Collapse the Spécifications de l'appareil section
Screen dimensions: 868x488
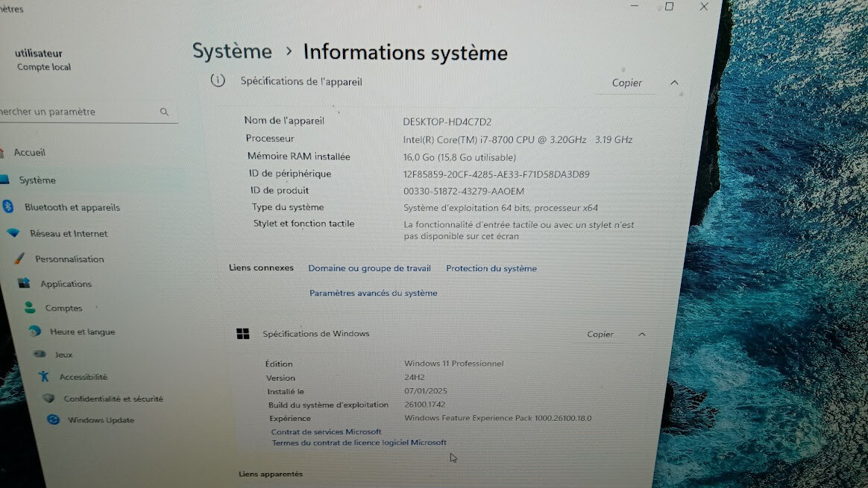[x=673, y=83]
